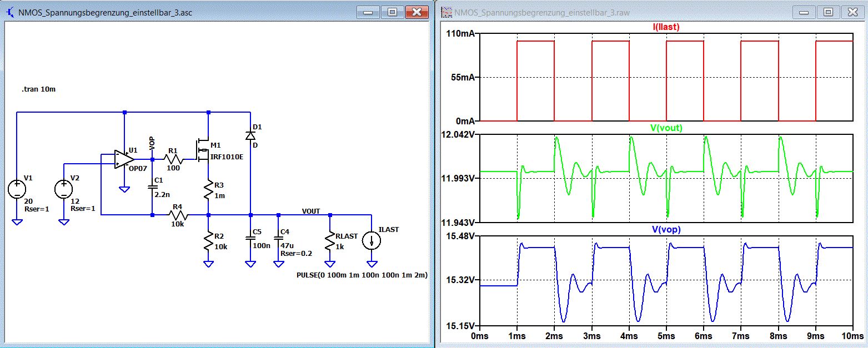
Task: Click the VOUT net label
Action: [x=311, y=211]
